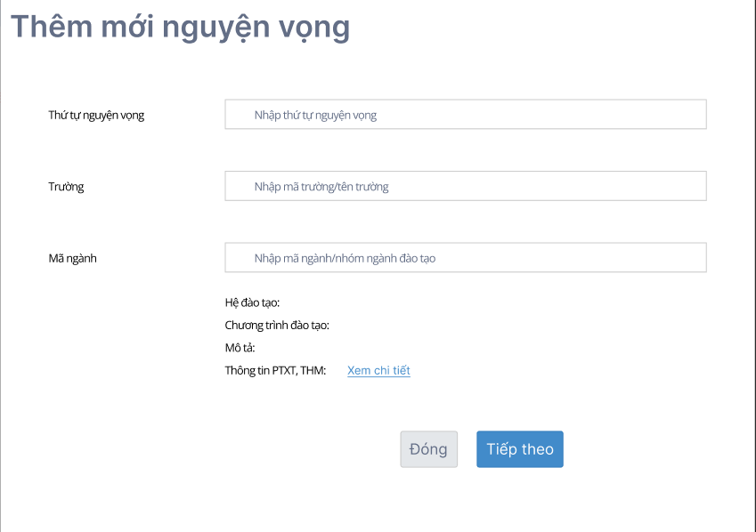Click the 'Thêm mới nguyện vọng' heading

coord(180,27)
